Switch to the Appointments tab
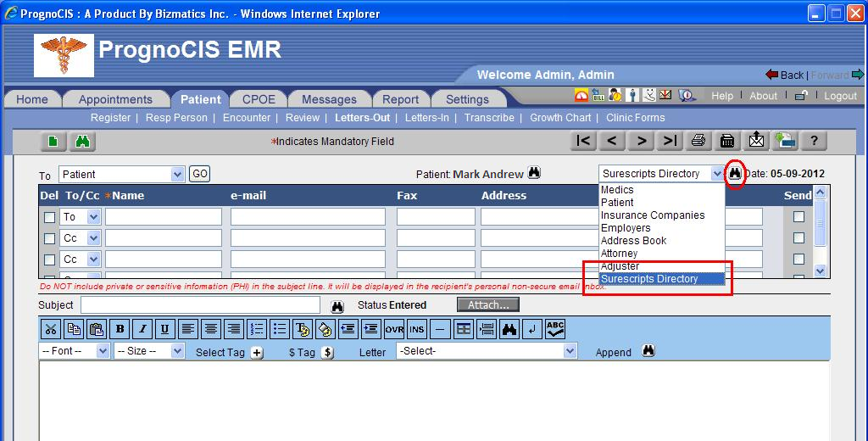This screenshot has width=868, height=441. (x=115, y=99)
